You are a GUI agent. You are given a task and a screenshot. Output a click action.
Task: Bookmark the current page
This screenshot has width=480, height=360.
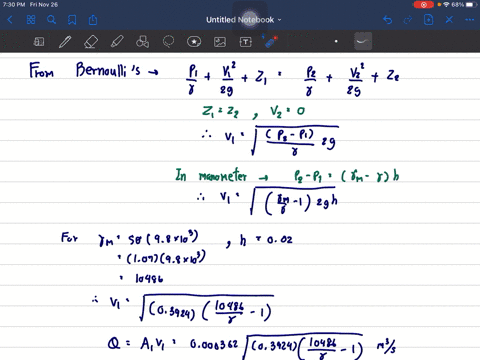72,20
